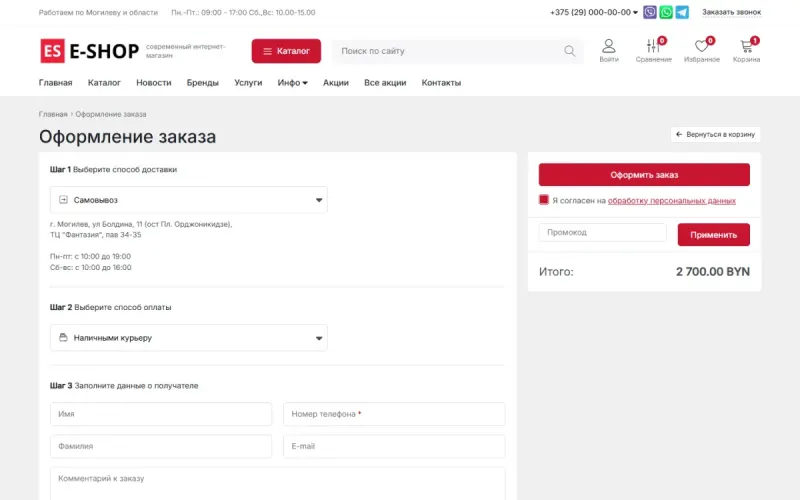
Task: Click the Оформление заказа breadcrumb text
Action: click(x=111, y=114)
